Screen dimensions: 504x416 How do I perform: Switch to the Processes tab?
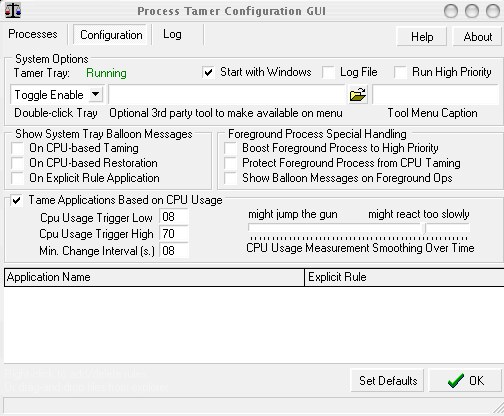pyautogui.click(x=33, y=34)
